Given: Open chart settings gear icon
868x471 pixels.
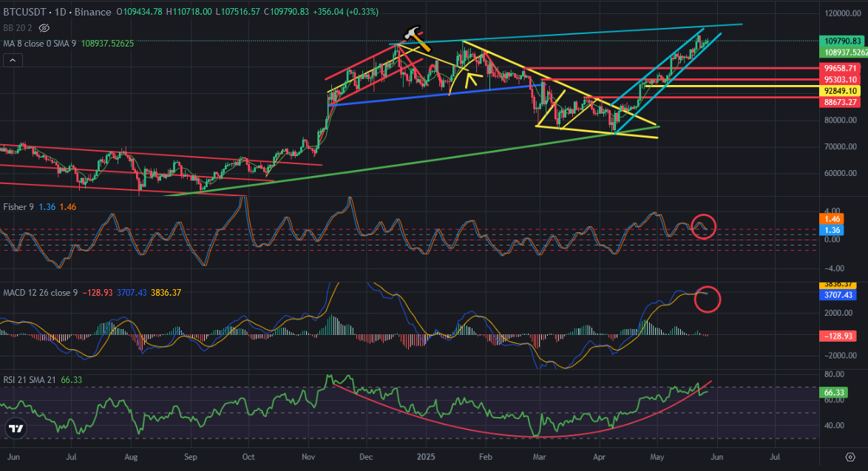Looking at the screenshot, I should (850, 457).
